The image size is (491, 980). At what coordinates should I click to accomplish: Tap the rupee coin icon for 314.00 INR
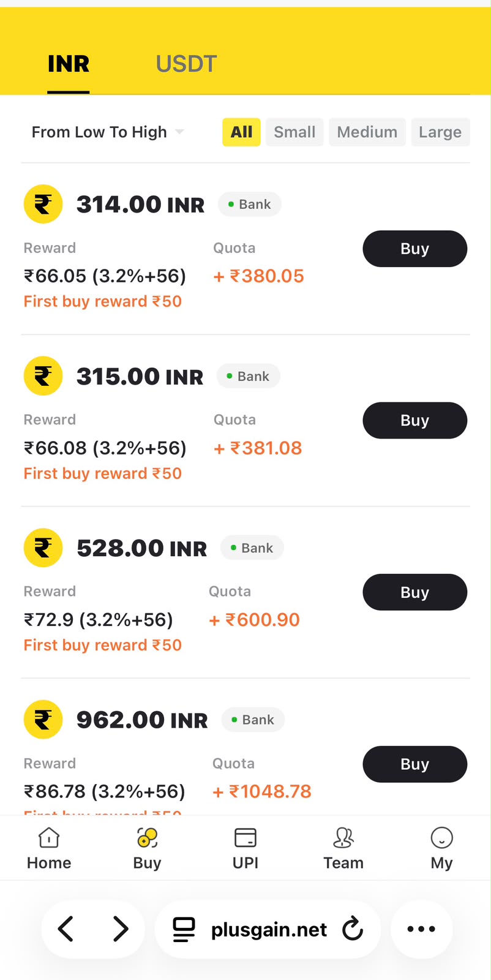tap(43, 204)
